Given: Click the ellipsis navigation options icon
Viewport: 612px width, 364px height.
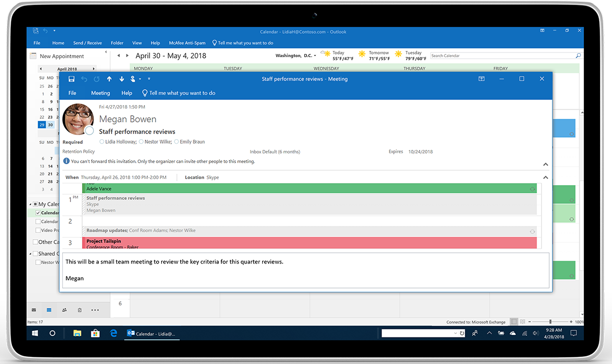Looking at the screenshot, I should click(95, 309).
